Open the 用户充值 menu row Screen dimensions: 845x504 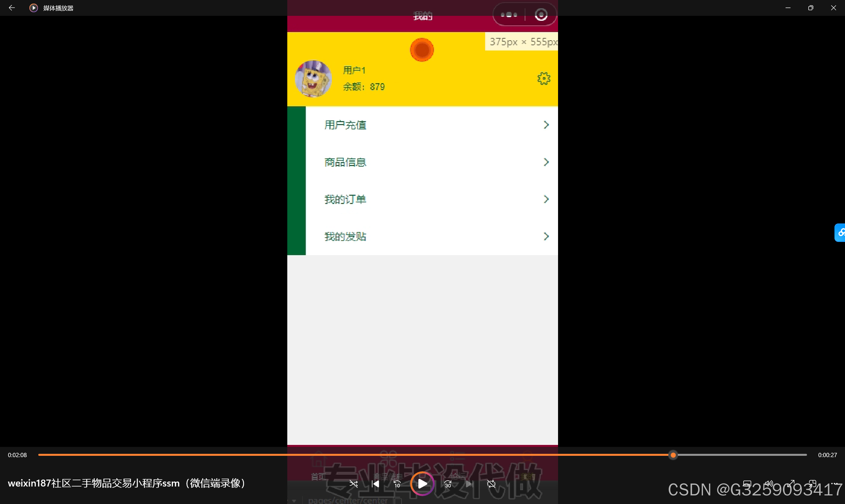click(432, 125)
